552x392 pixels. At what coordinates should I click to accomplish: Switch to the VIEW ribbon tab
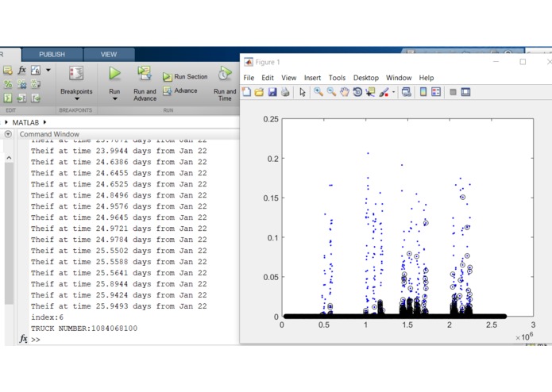[x=109, y=55]
